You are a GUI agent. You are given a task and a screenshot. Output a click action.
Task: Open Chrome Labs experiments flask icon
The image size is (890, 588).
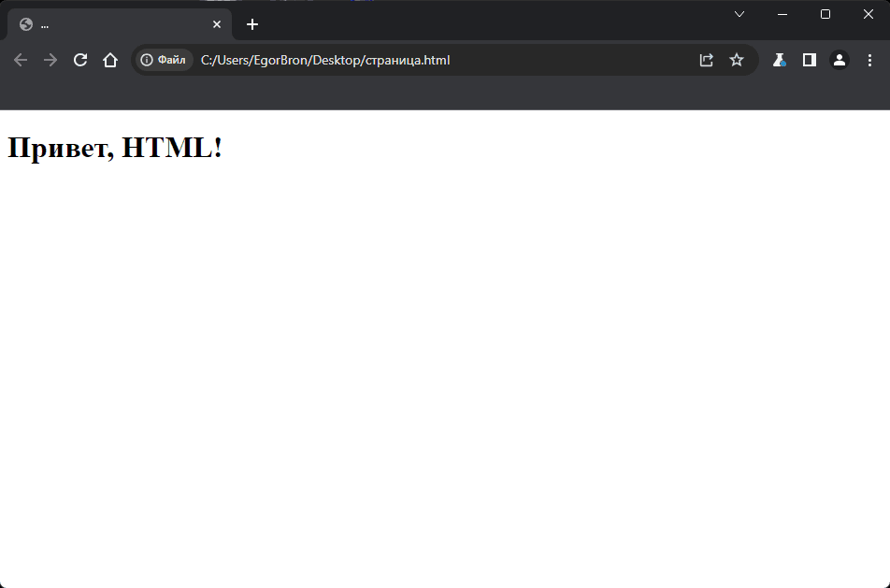[779, 60]
